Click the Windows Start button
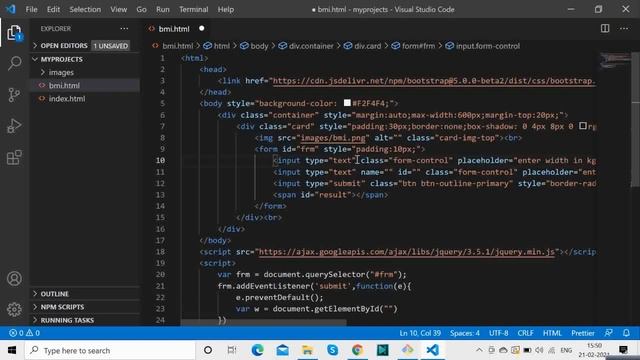This screenshot has height=360, width=640. (12, 350)
